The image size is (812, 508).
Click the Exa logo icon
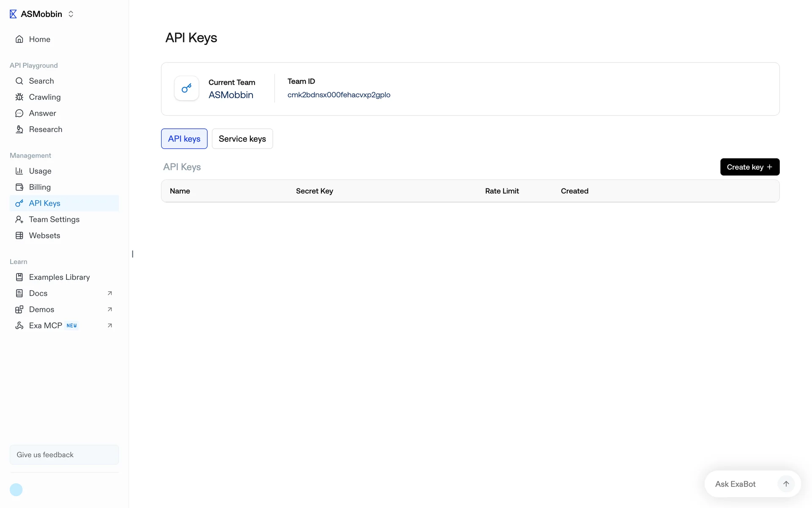(x=13, y=14)
